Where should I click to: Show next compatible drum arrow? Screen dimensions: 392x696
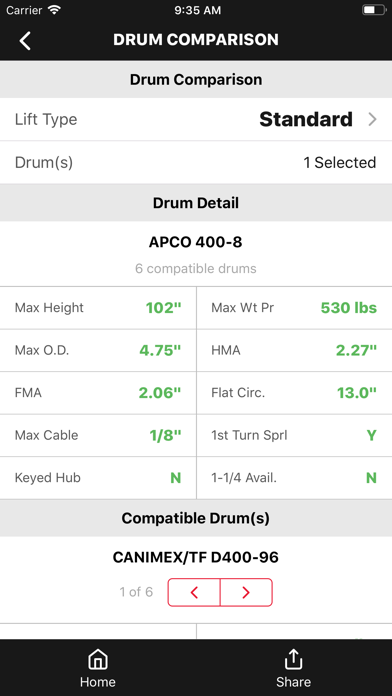246,592
